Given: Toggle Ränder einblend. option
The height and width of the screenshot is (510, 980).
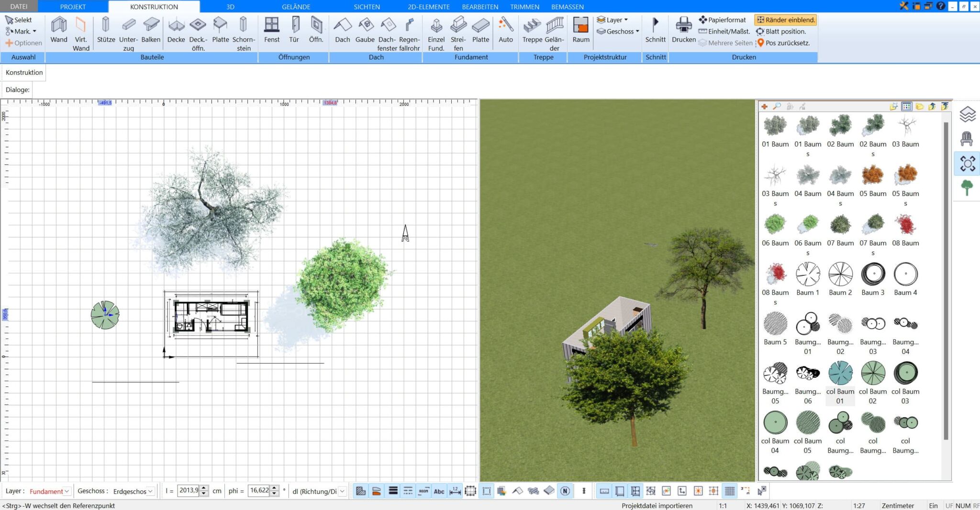Looking at the screenshot, I should (785, 20).
